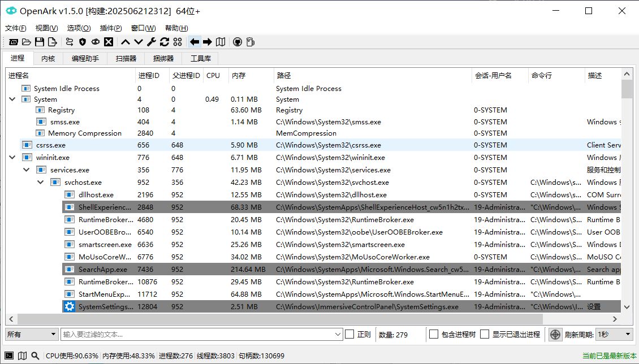This screenshot has width=639, height=364.
Task: Select the SearchApp.exe process row
Action: click(342, 269)
